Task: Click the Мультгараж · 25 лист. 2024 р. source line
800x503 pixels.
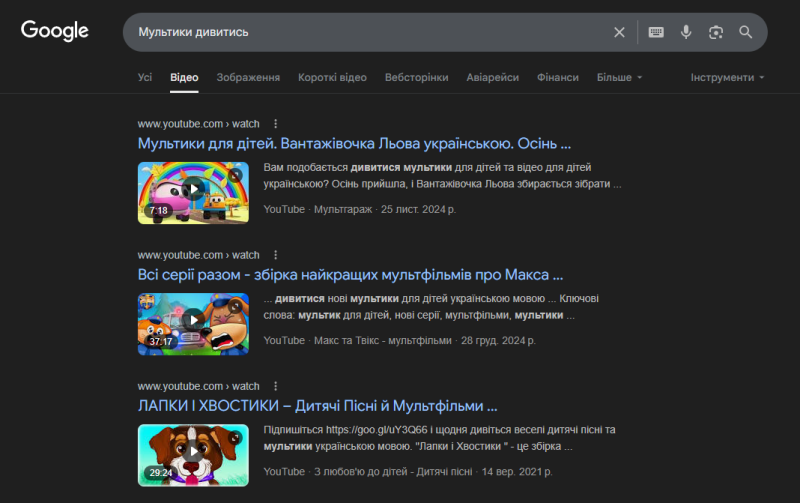Action: point(360,209)
